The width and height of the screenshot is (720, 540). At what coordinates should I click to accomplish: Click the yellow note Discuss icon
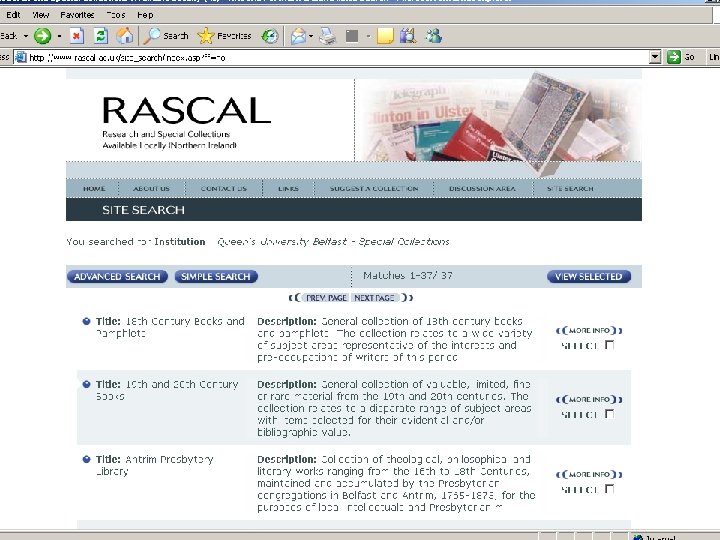pos(385,36)
